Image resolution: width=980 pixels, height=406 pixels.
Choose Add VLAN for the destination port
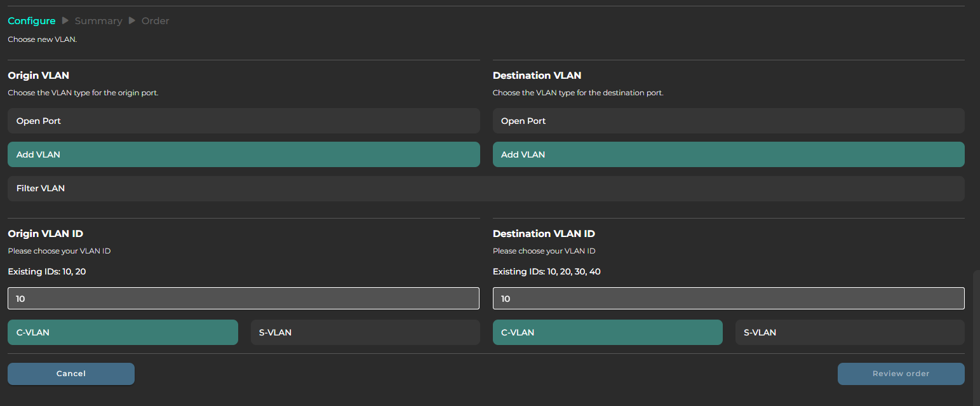pyautogui.click(x=728, y=154)
